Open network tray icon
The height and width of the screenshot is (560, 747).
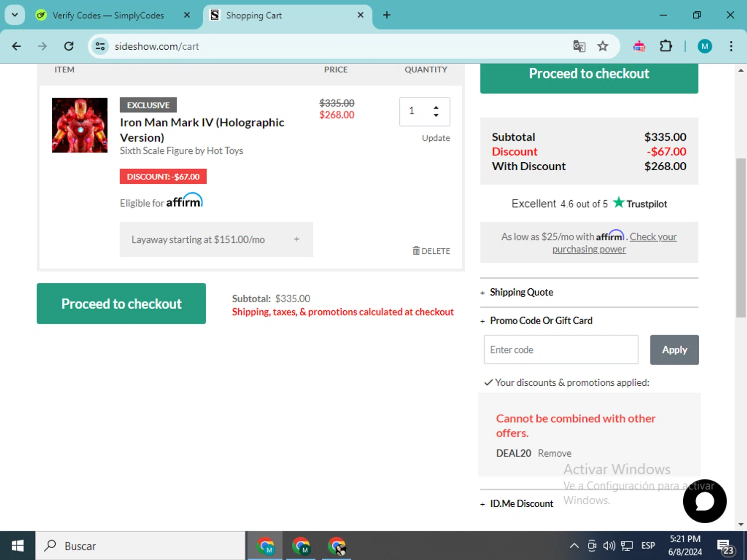pos(627,546)
